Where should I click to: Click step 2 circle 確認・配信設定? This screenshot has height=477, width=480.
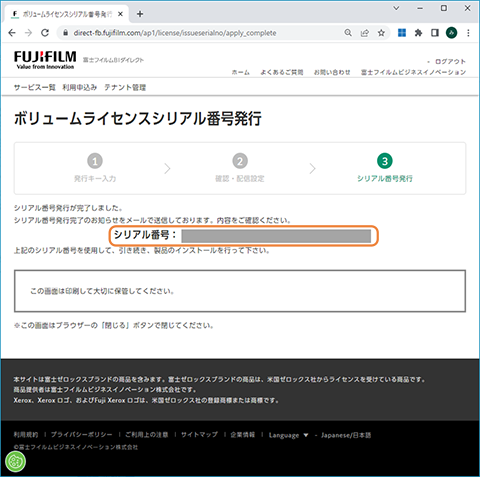coord(240,161)
